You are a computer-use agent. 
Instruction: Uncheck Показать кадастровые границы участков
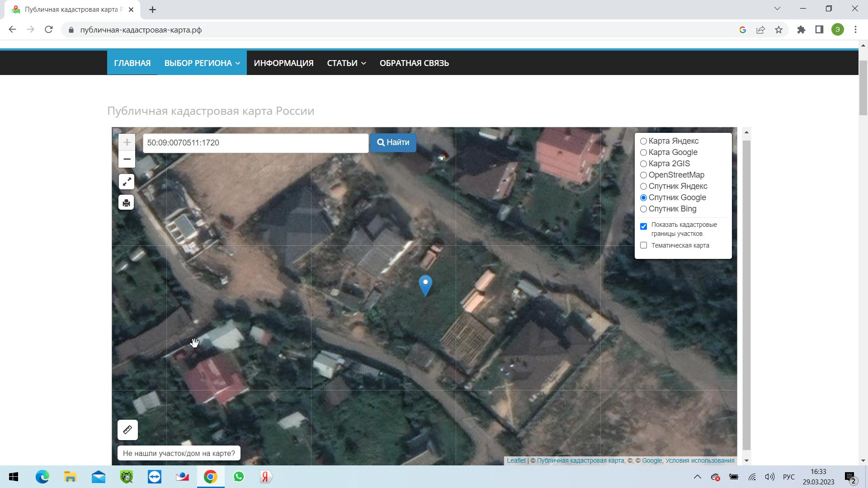tap(643, 226)
